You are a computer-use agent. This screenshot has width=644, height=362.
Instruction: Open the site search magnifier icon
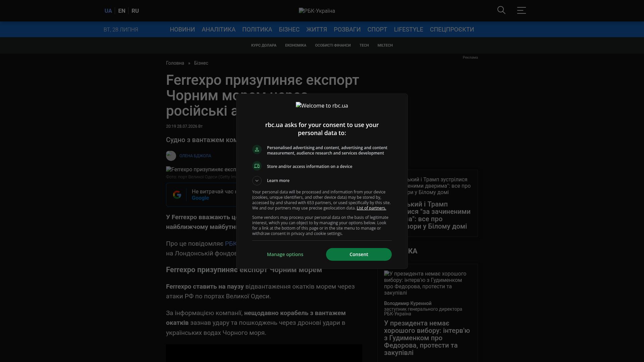[x=501, y=10]
